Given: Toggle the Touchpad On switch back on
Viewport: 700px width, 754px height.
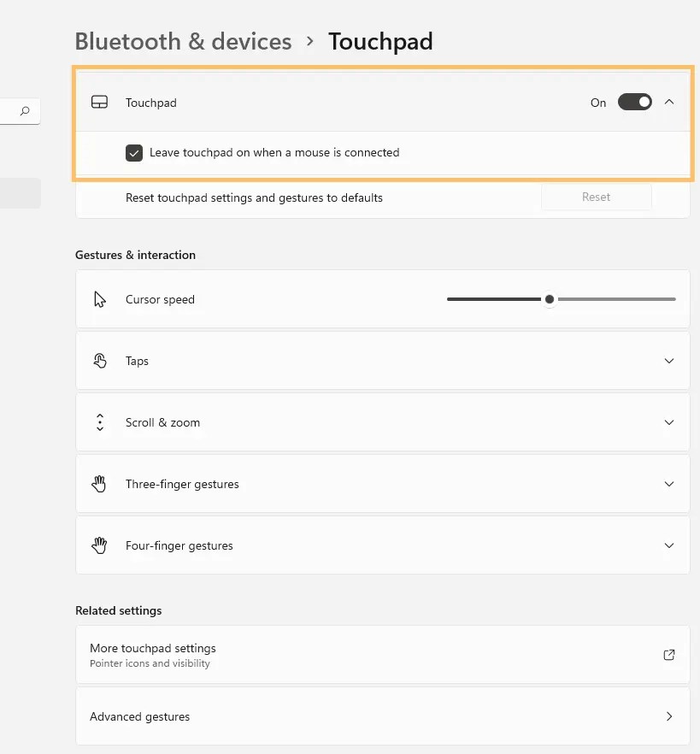Looking at the screenshot, I should [634, 102].
